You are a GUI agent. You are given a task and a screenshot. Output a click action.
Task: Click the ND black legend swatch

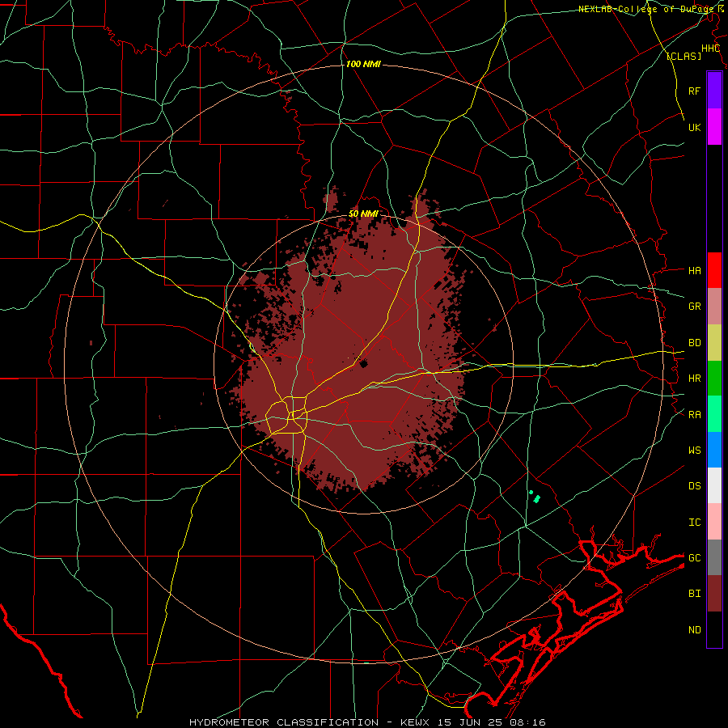coord(714,629)
